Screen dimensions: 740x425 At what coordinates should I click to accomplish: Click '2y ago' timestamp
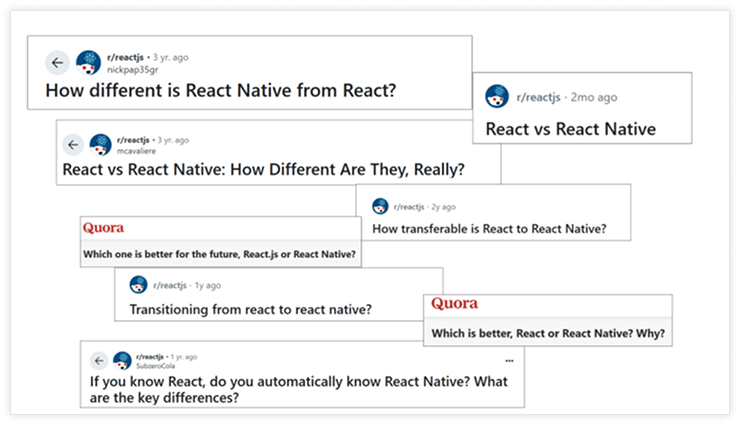coord(444,207)
